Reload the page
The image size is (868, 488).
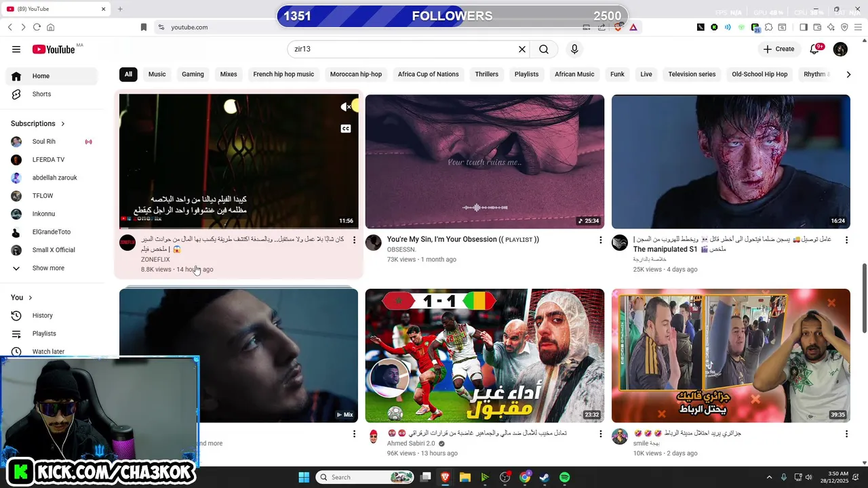coord(37,27)
